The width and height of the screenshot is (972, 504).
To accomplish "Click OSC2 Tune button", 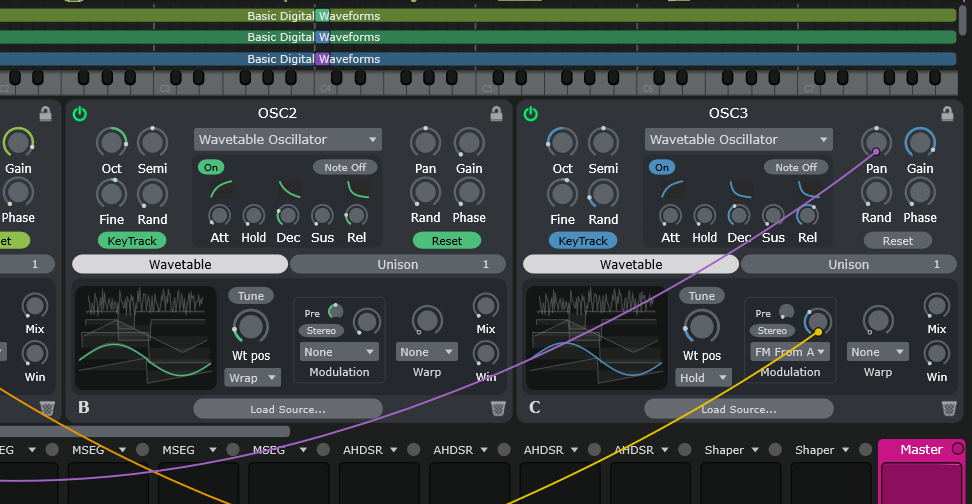I will click(x=251, y=296).
